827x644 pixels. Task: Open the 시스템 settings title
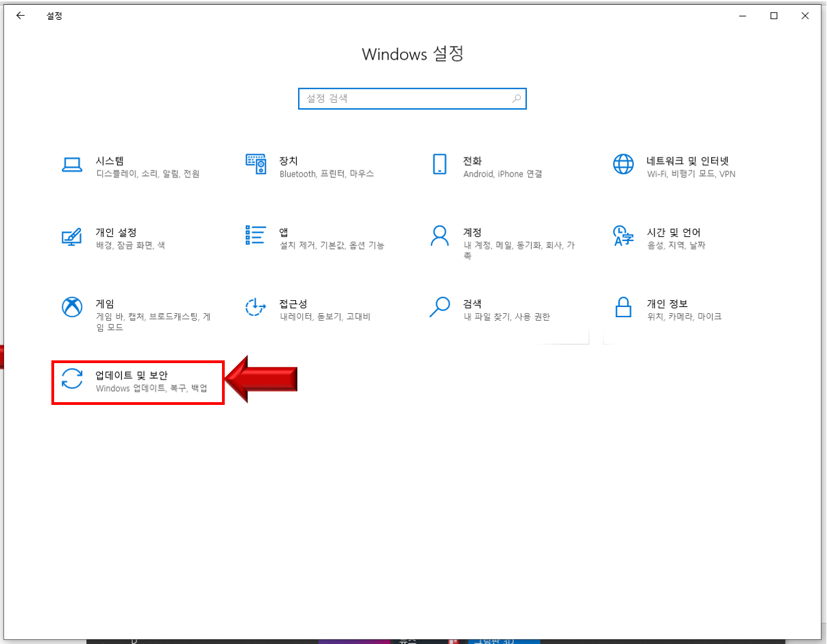[x=110, y=161]
